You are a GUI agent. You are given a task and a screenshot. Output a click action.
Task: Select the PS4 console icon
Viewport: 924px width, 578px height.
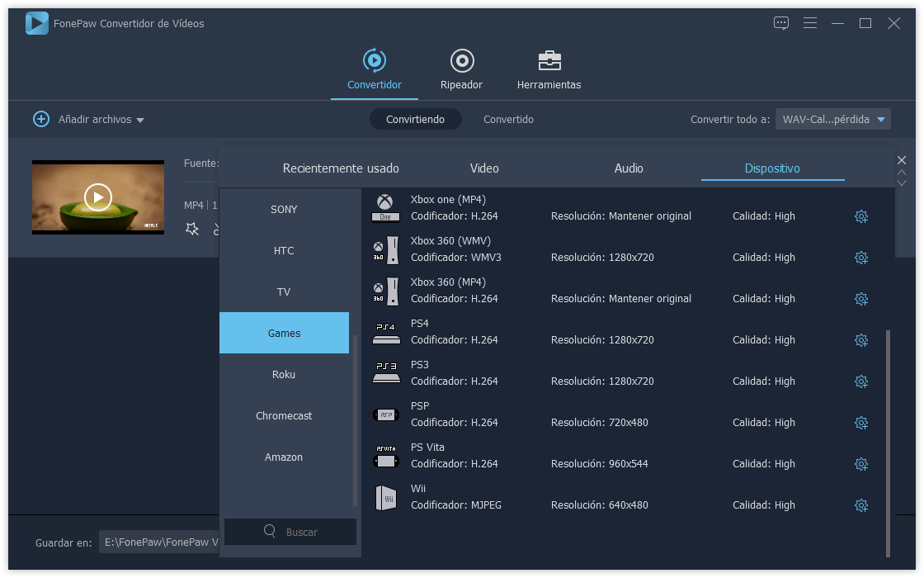386,333
